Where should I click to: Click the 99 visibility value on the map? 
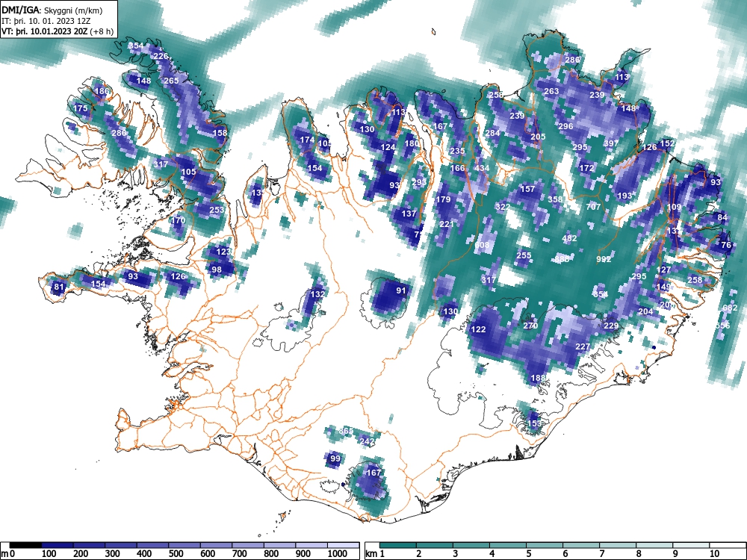(335, 458)
